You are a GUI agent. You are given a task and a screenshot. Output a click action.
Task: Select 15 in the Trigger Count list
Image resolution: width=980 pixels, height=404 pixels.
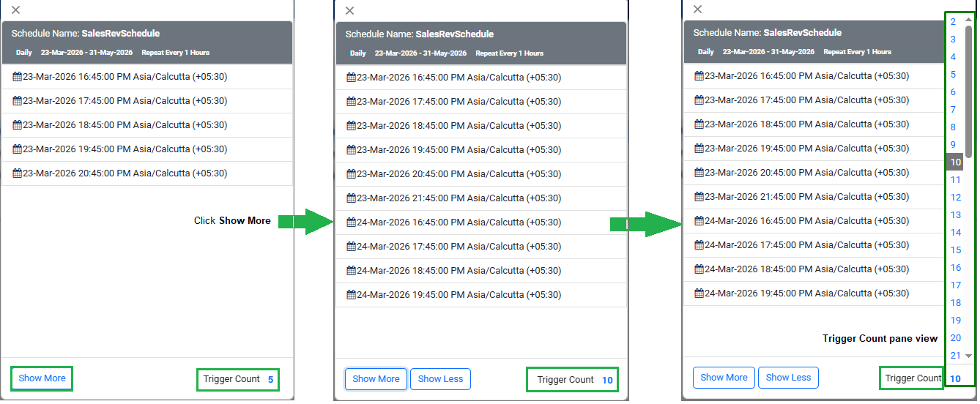point(955,250)
